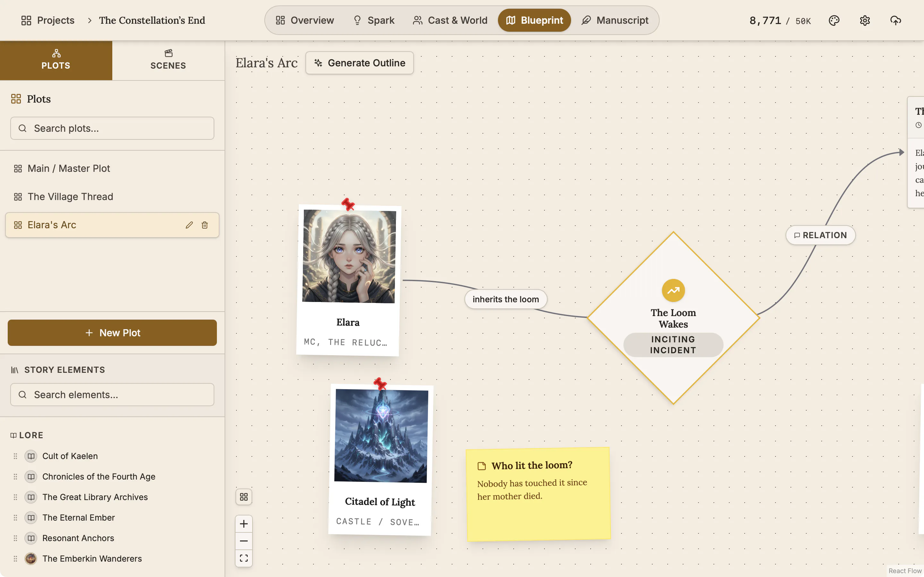This screenshot has height=577, width=924.
Task: Click the Search plots input field
Action: click(x=112, y=128)
